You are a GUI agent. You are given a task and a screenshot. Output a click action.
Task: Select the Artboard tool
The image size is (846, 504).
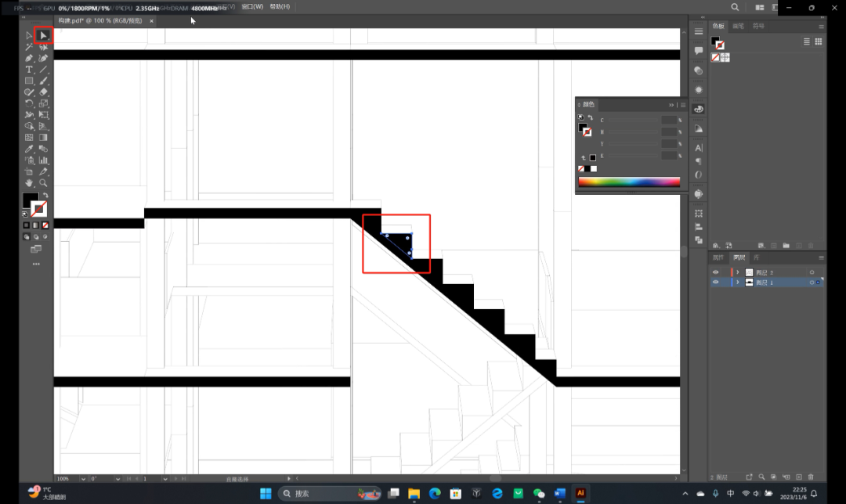click(x=29, y=171)
